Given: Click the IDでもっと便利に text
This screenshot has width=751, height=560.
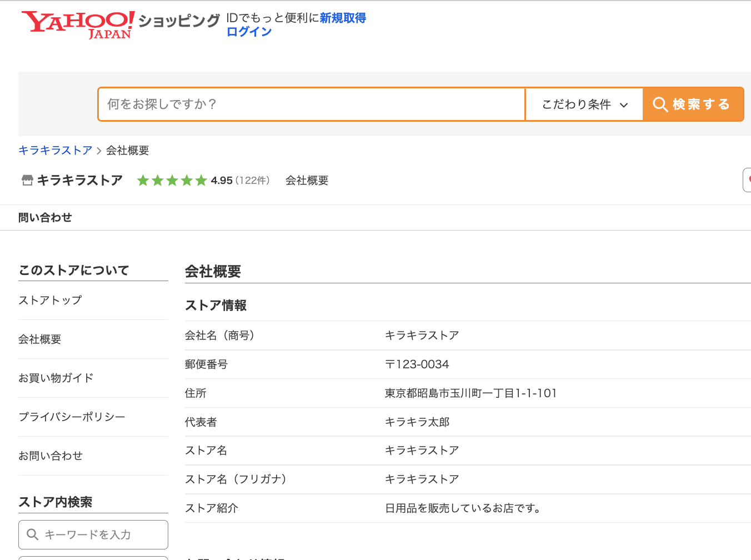Looking at the screenshot, I should (x=273, y=18).
